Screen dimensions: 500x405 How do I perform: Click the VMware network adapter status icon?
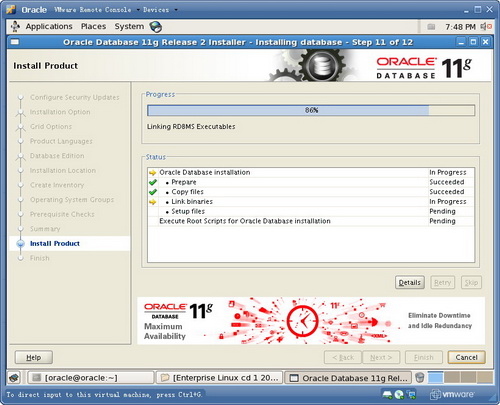(412, 395)
